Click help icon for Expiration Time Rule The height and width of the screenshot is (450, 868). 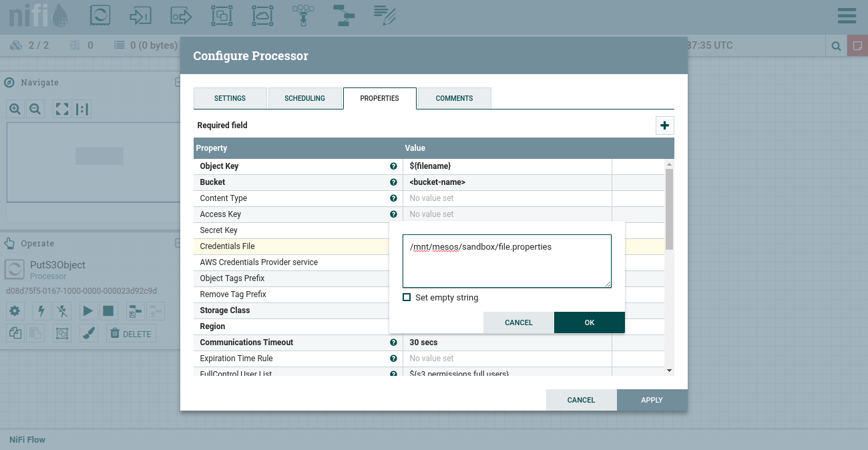[393, 359]
